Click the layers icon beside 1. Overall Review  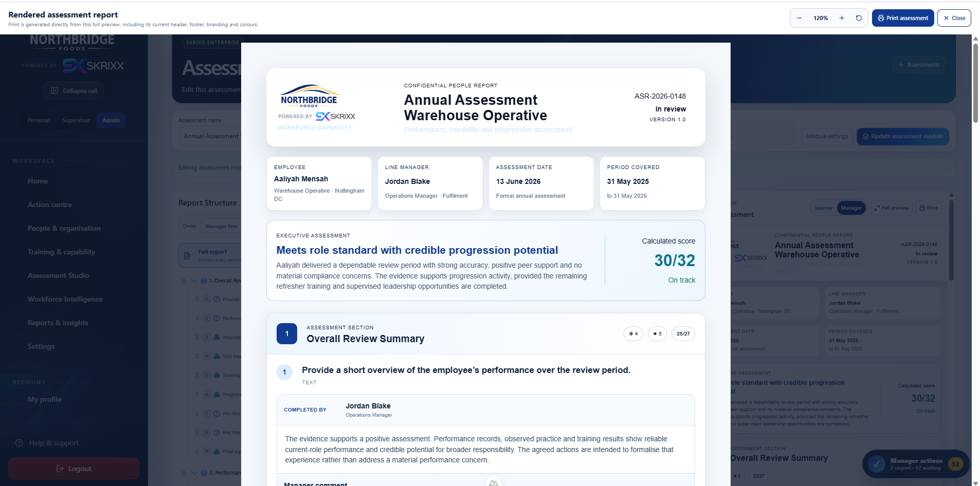tap(204, 281)
